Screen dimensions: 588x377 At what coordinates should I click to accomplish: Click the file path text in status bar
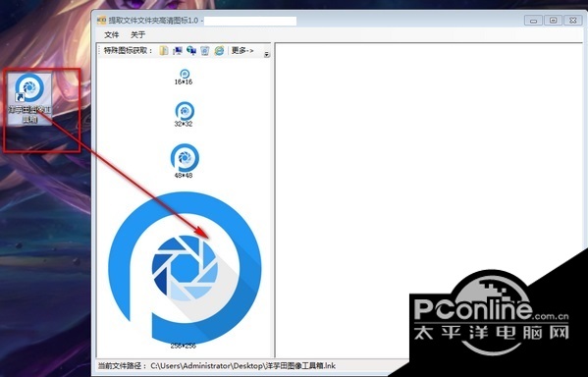243,366
